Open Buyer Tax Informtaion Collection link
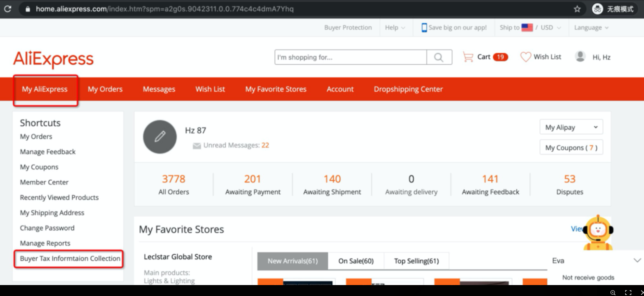Image resolution: width=644 pixels, height=296 pixels. (70, 258)
